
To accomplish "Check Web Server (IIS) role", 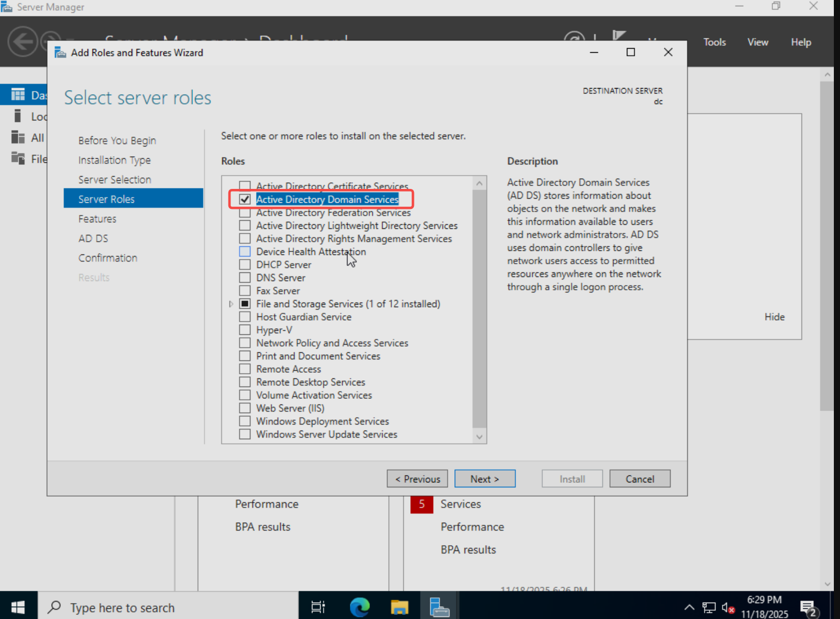I will [x=245, y=408].
